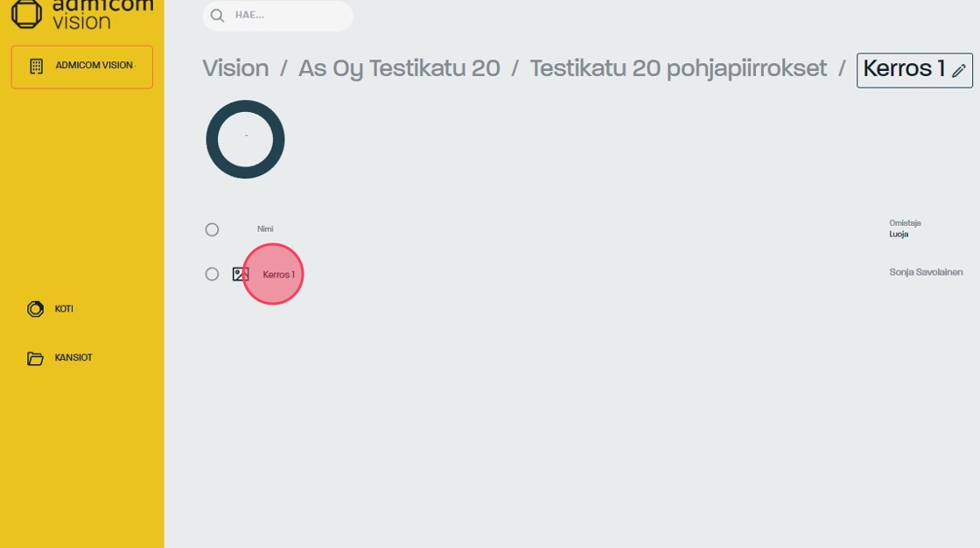
Task: Go to Vision in the breadcrumb
Action: (235, 68)
